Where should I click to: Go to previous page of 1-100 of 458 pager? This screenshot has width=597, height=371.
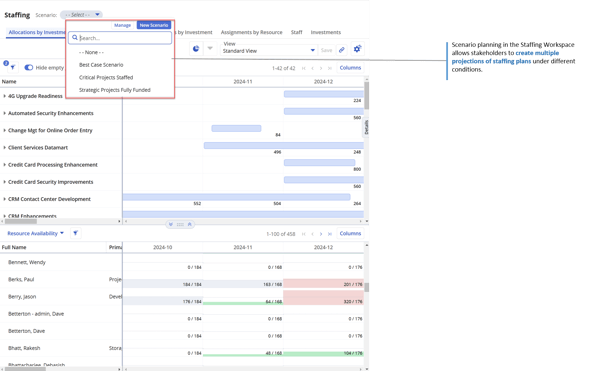point(312,234)
